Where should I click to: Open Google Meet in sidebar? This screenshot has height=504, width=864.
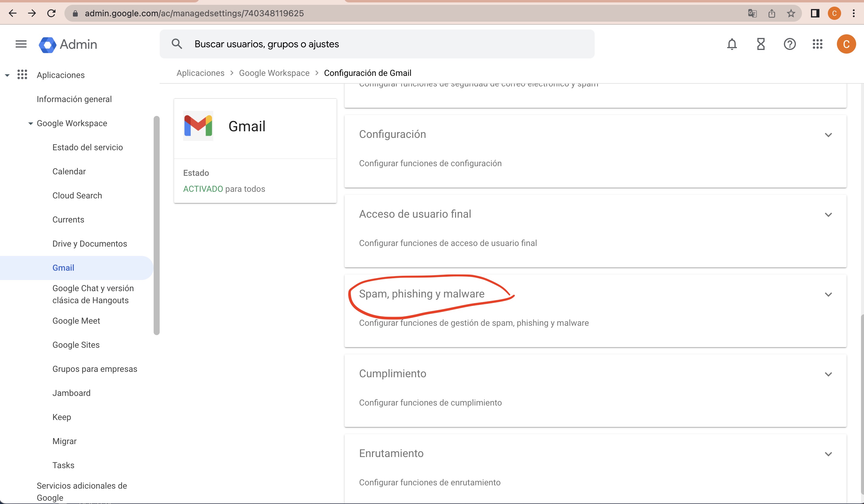(x=76, y=321)
